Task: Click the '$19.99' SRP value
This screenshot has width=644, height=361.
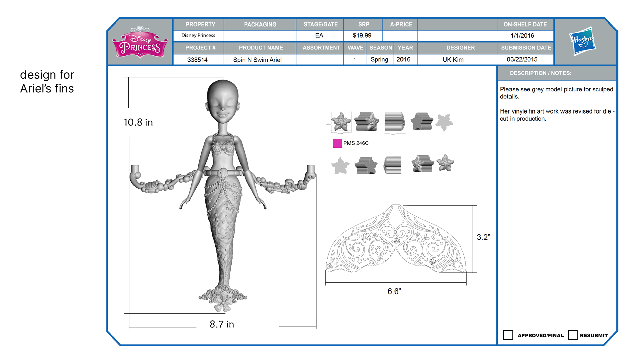Action: coord(362,35)
